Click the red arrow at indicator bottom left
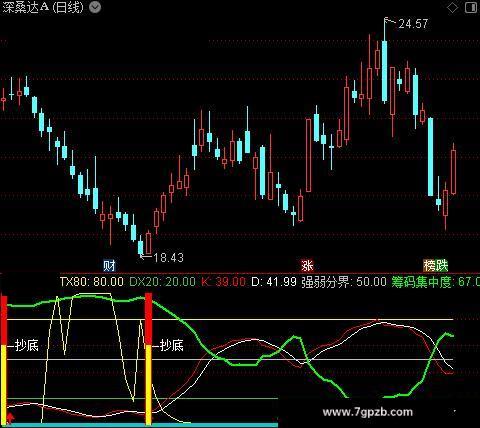480x428 pixels. point(11,418)
